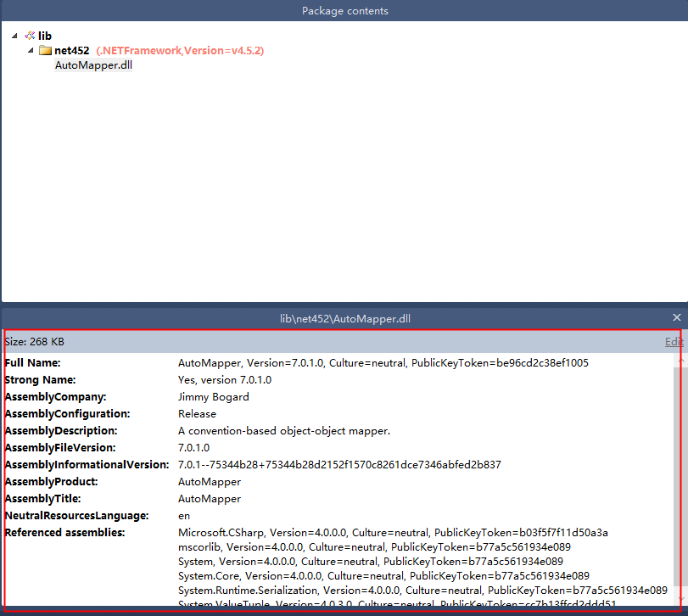This screenshot has height=616, width=688.
Task: Click the 'System, Version=4.0.0.0' assembly line
Action: tap(371, 562)
